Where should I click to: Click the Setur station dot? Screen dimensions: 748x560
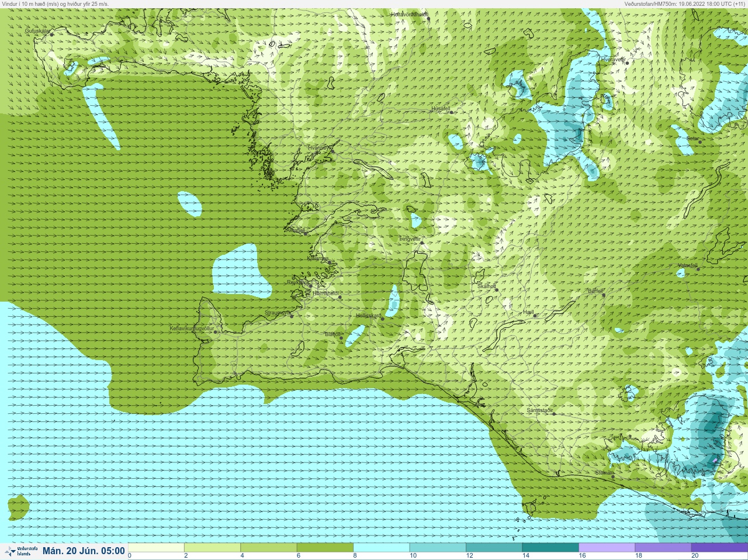coord(700,142)
